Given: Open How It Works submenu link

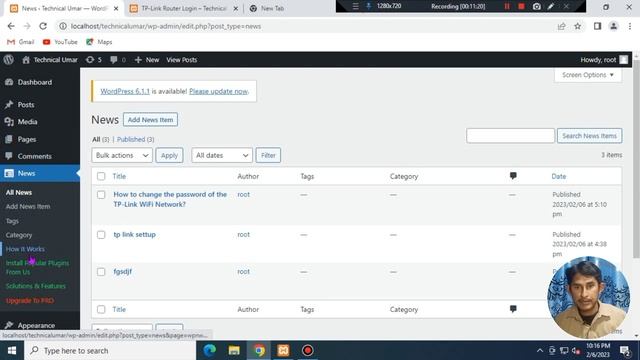Looking at the screenshot, I should (25, 249).
